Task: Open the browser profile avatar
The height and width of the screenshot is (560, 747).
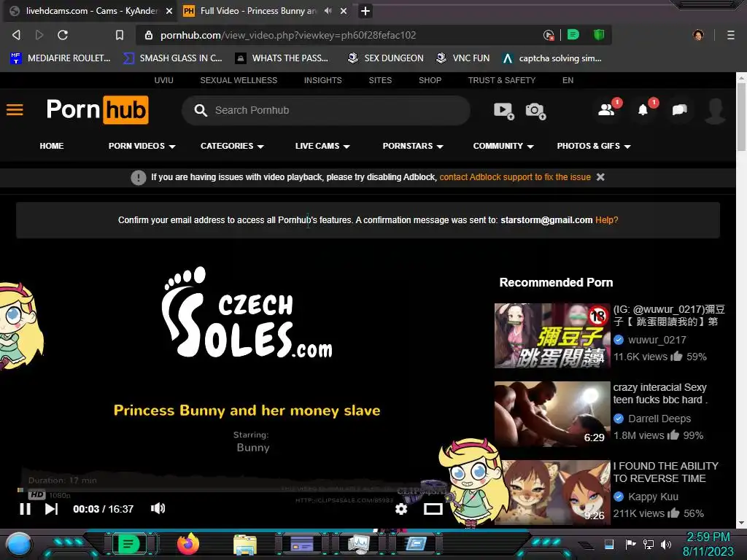Action: point(698,35)
